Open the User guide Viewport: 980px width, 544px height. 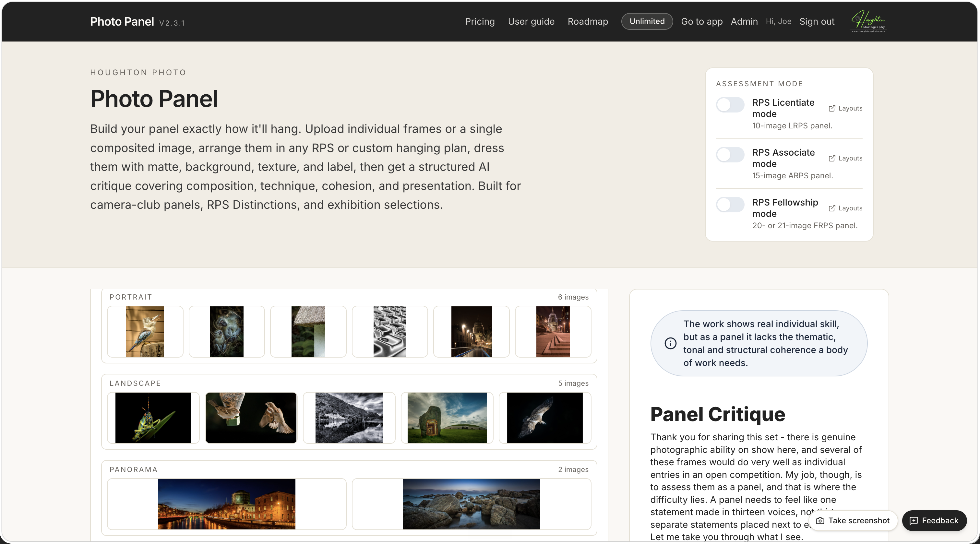point(531,21)
